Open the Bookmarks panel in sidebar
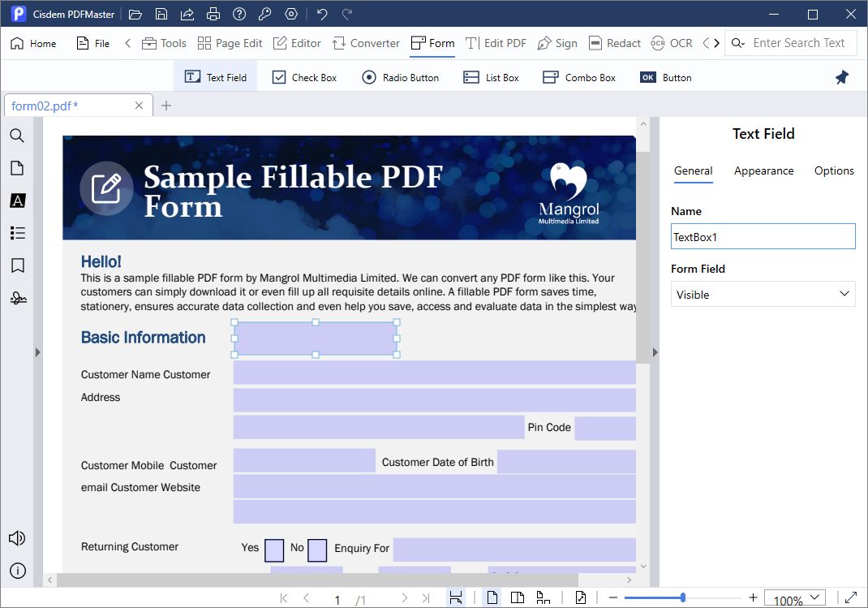Screen dimensions: 868x608 17,265
